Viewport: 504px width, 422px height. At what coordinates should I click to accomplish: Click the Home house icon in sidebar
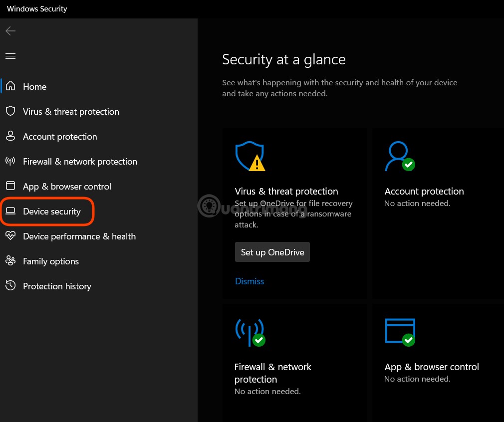[10, 86]
